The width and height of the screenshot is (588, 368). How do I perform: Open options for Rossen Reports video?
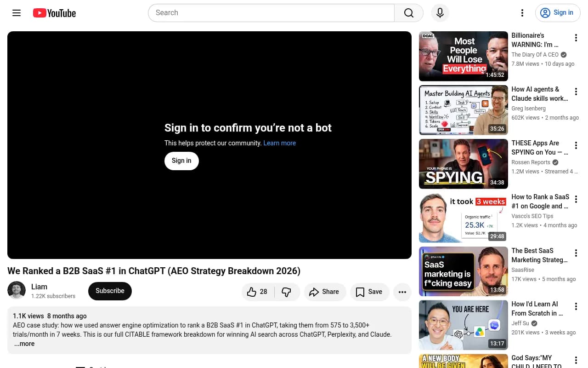tap(576, 146)
